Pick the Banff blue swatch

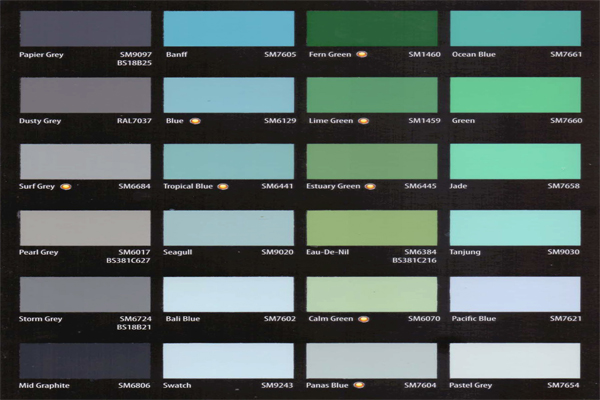[x=228, y=28]
